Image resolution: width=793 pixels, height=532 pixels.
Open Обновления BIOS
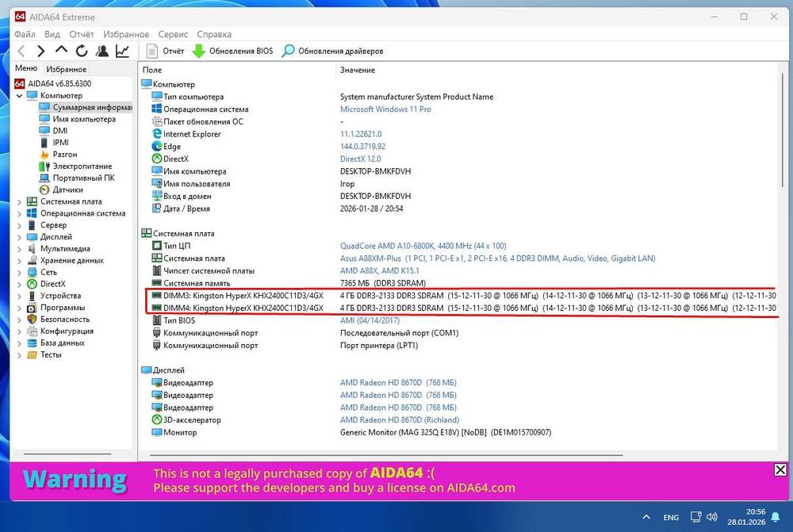pos(232,51)
